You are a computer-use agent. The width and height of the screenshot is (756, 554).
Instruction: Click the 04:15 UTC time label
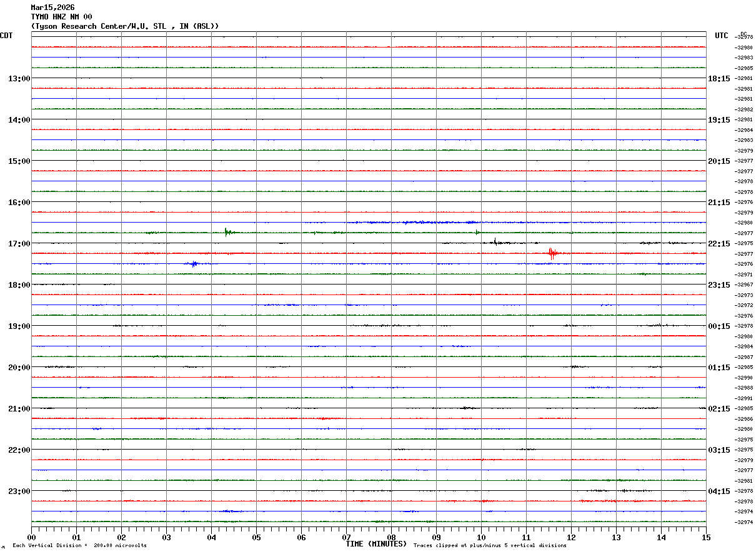[x=719, y=491]
